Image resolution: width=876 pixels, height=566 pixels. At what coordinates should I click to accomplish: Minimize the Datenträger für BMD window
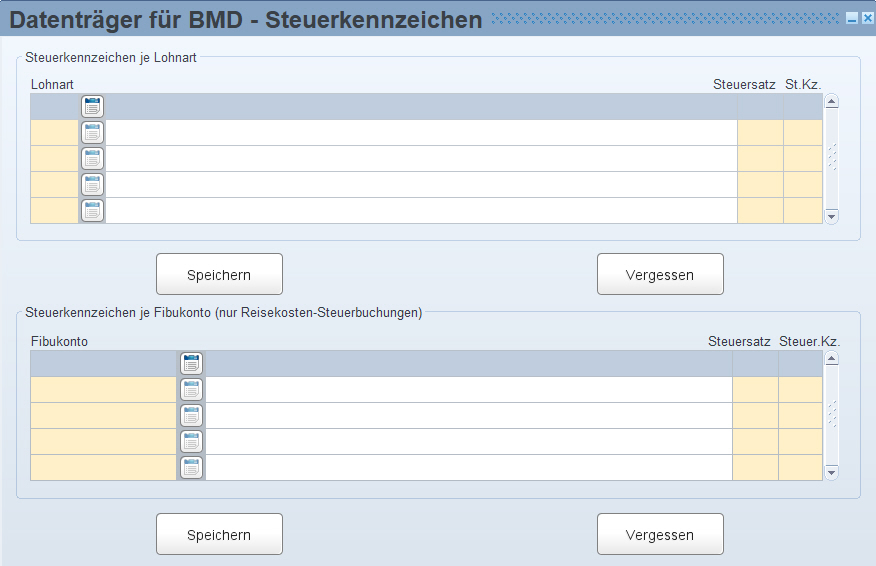(x=852, y=18)
